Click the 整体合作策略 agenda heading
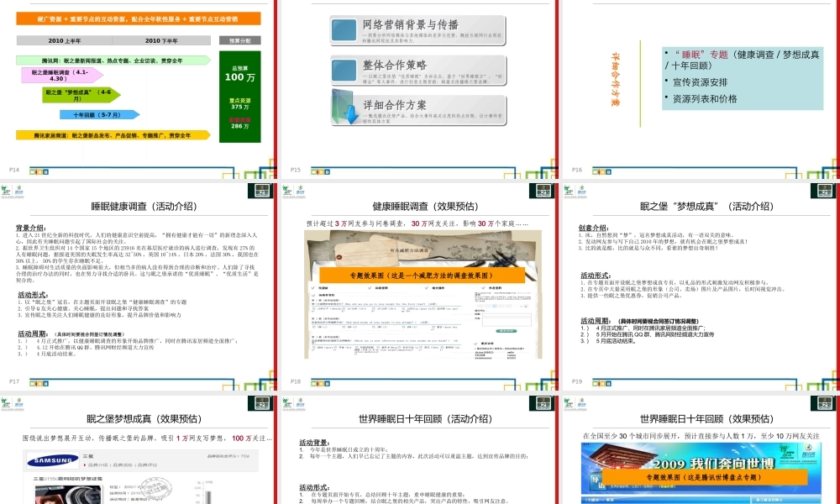The image size is (840, 504). [395, 65]
